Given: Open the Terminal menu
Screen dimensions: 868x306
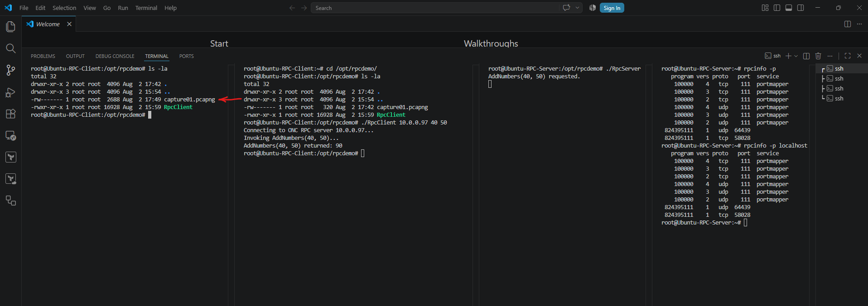Looking at the screenshot, I should click(146, 8).
